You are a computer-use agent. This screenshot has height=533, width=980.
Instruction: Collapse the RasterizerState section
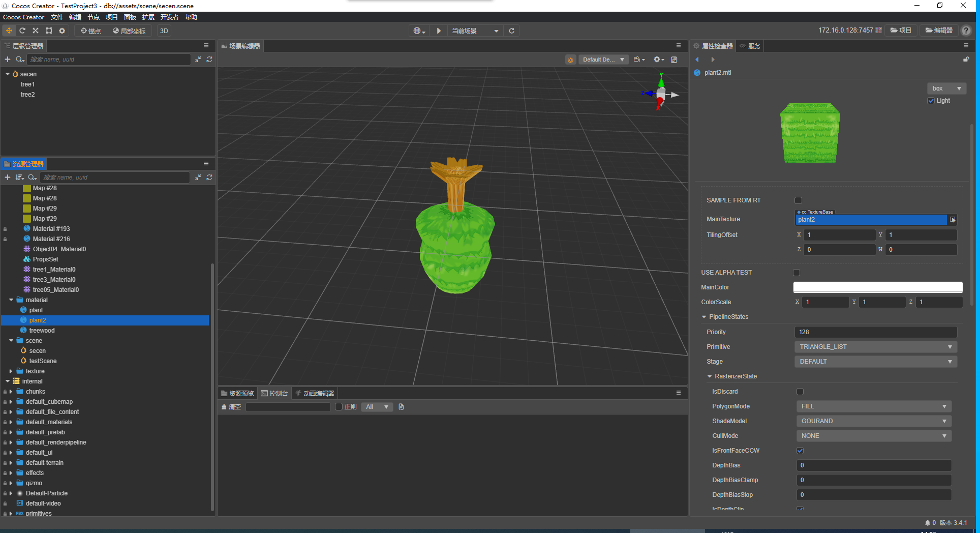(710, 376)
